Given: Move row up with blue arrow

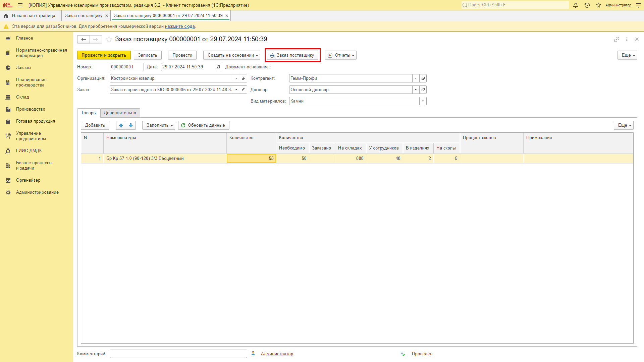Looking at the screenshot, I should 121,125.
